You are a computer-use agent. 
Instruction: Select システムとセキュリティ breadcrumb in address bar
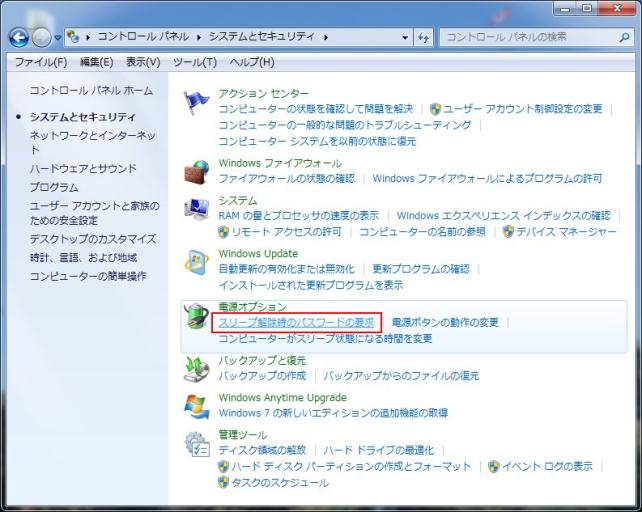pos(262,37)
